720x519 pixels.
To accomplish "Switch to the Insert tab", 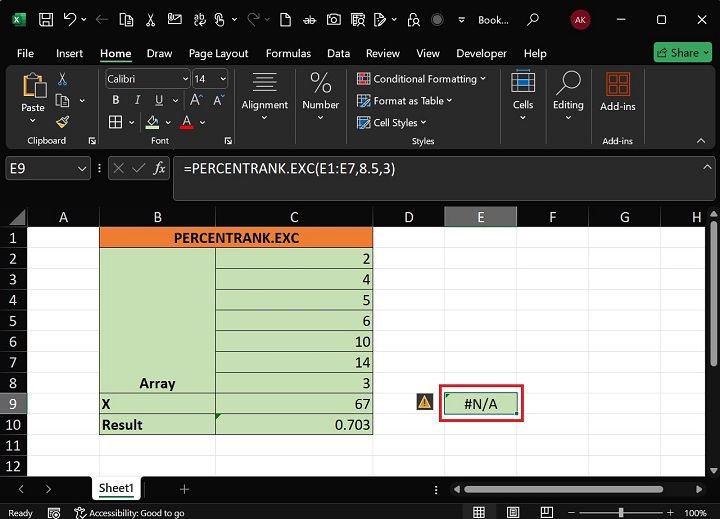I will pos(69,53).
